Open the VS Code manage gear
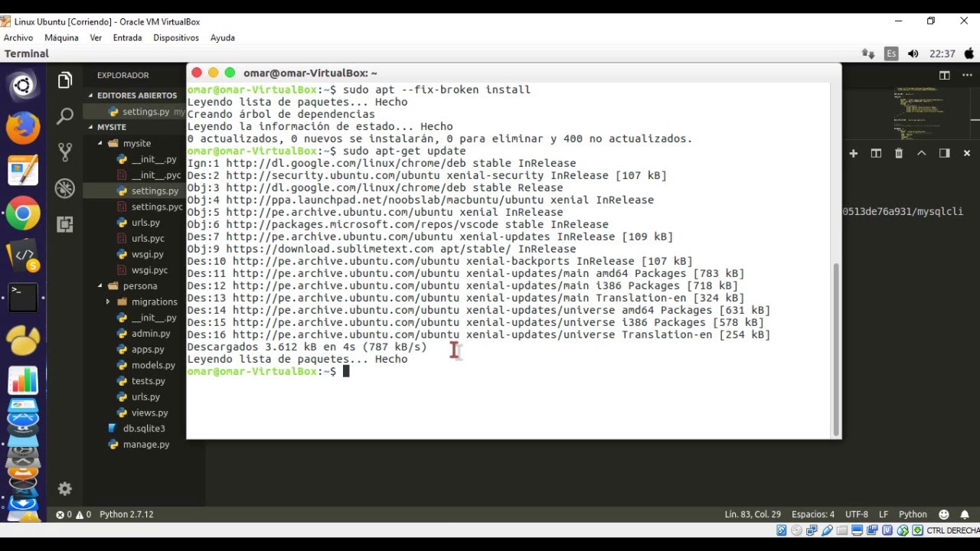 pos(65,488)
